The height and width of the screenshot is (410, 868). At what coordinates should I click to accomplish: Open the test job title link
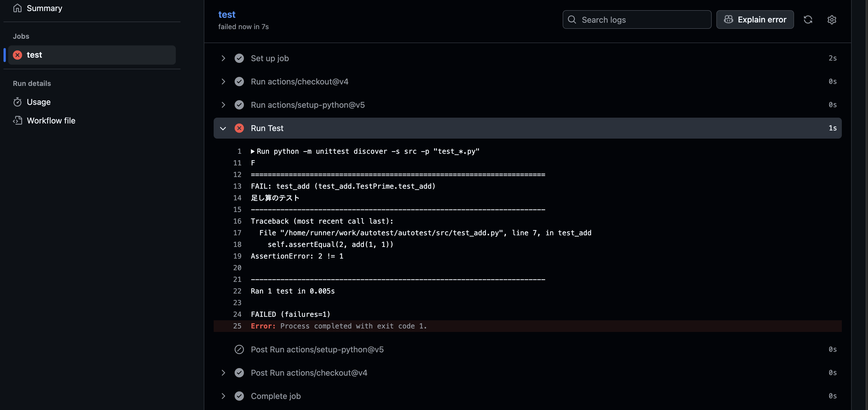pyautogui.click(x=226, y=15)
